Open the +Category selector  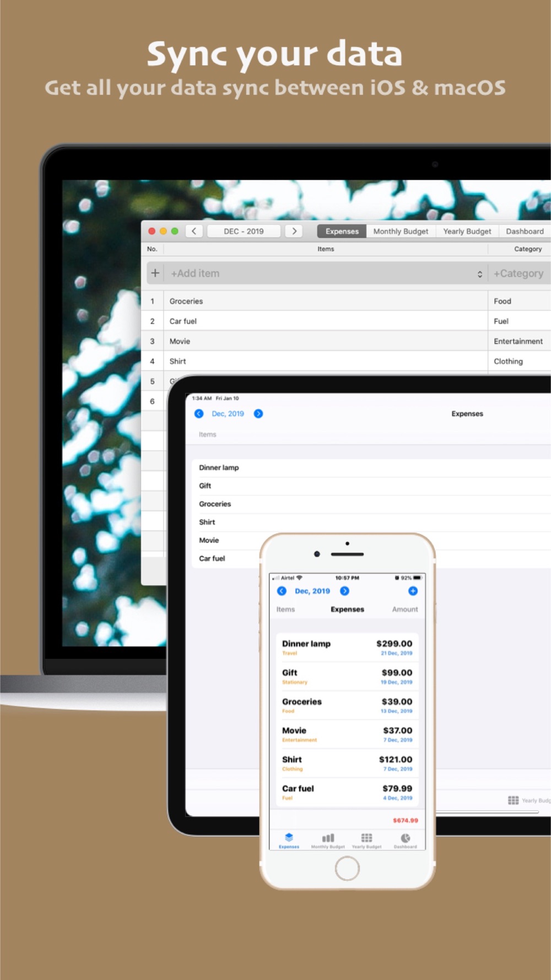point(519,273)
